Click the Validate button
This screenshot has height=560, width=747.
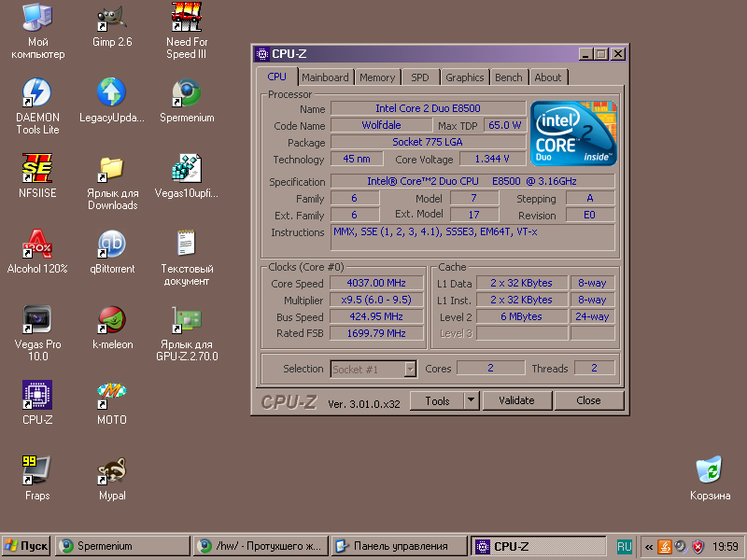(x=517, y=400)
